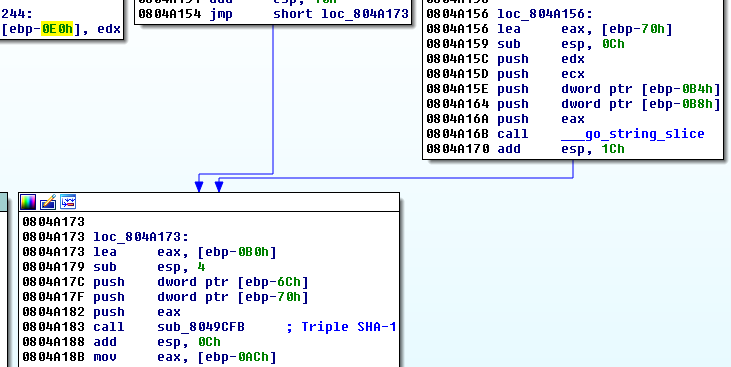Viewport: 731px width, 367px height.
Task: Click the edx operand after [ebp-0E0h]
Action: [x=109, y=29]
